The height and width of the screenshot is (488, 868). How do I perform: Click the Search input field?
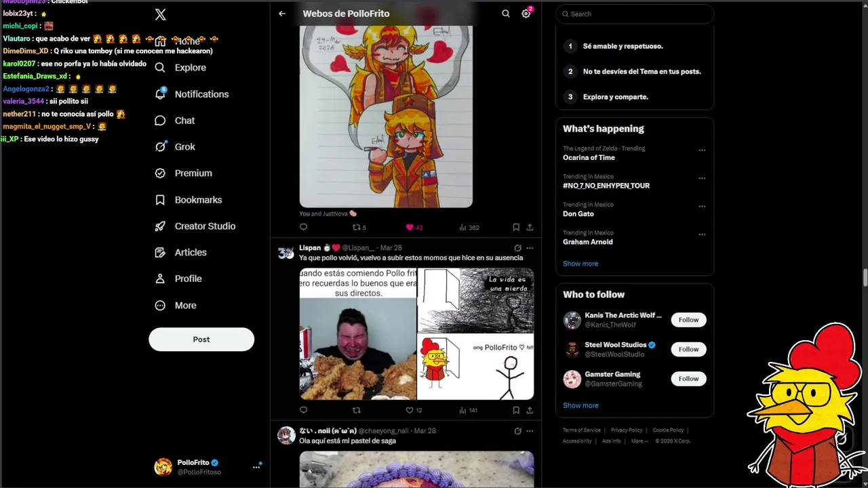635,14
